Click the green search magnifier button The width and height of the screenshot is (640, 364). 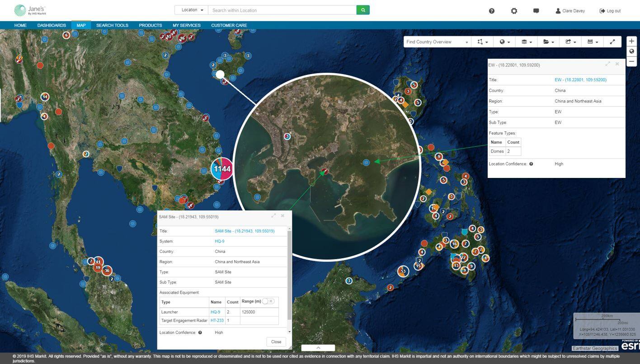[363, 10]
